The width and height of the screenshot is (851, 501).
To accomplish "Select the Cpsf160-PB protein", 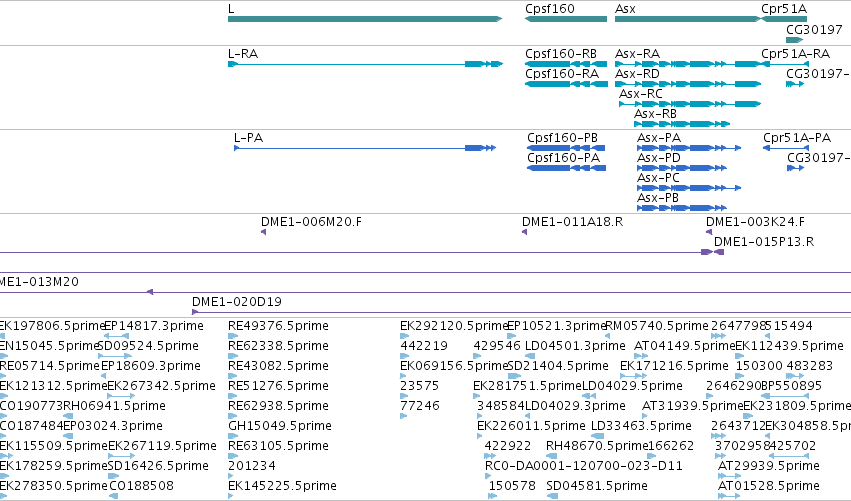I will click(566, 148).
